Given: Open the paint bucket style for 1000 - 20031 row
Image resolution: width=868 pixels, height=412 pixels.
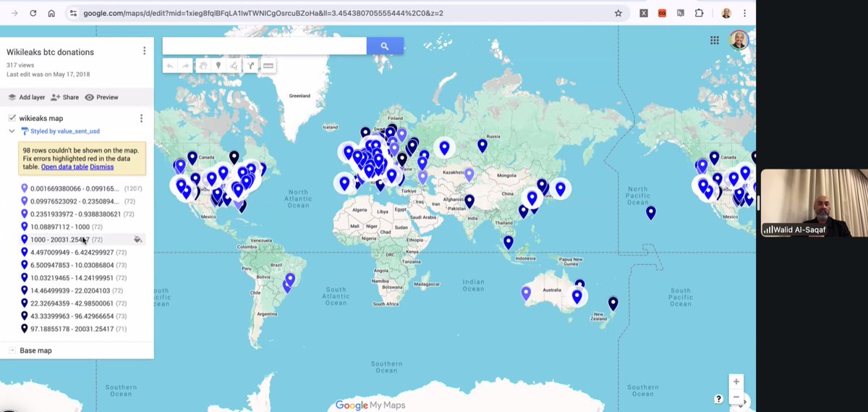Looking at the screenshot, I should pyautogui.click(x=137, y=240).
